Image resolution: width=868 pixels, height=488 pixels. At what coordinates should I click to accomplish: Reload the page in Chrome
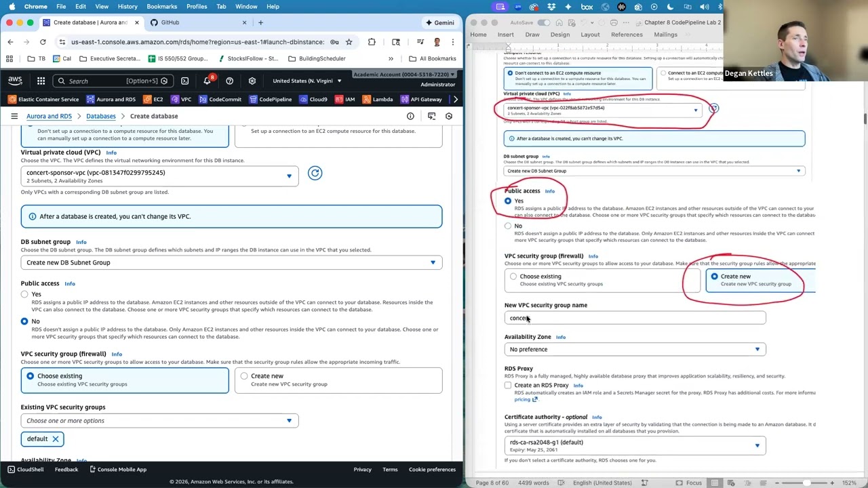point(43,41)
